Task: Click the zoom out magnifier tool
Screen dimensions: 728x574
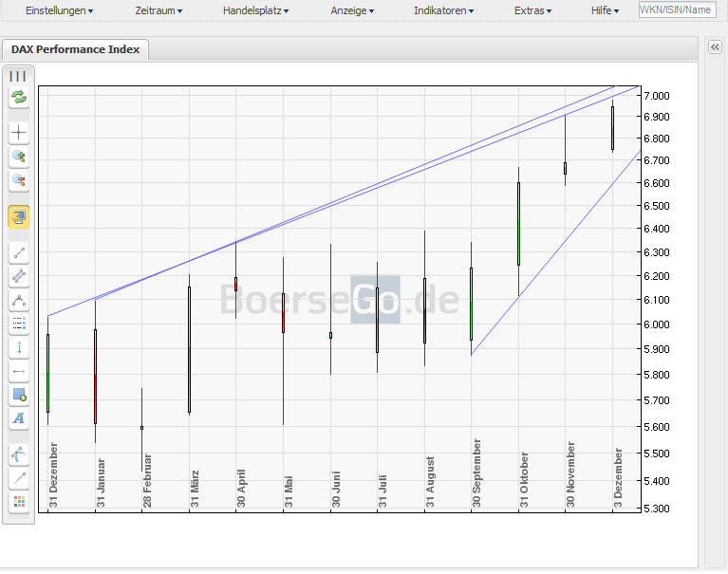Action: (x=19, y=180)
